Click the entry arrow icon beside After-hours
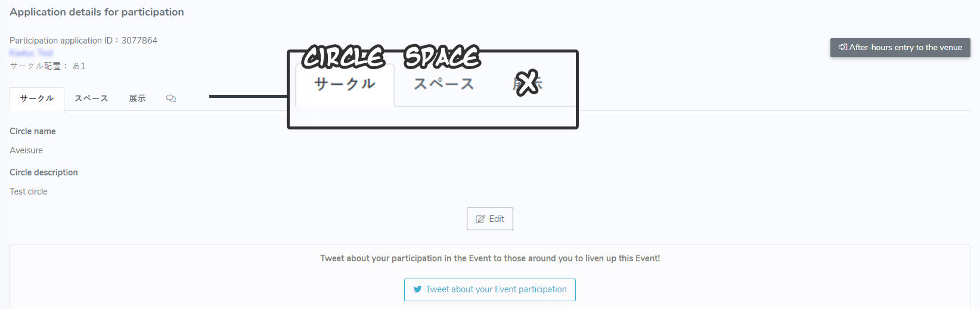This screenshot has width=980, height=309. click(842, 47)
